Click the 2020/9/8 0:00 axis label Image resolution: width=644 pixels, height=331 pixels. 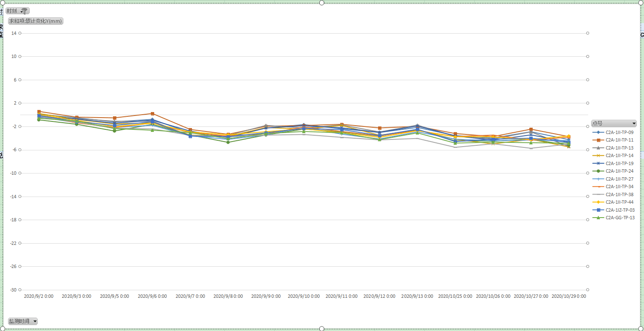(x=228, y=297)
